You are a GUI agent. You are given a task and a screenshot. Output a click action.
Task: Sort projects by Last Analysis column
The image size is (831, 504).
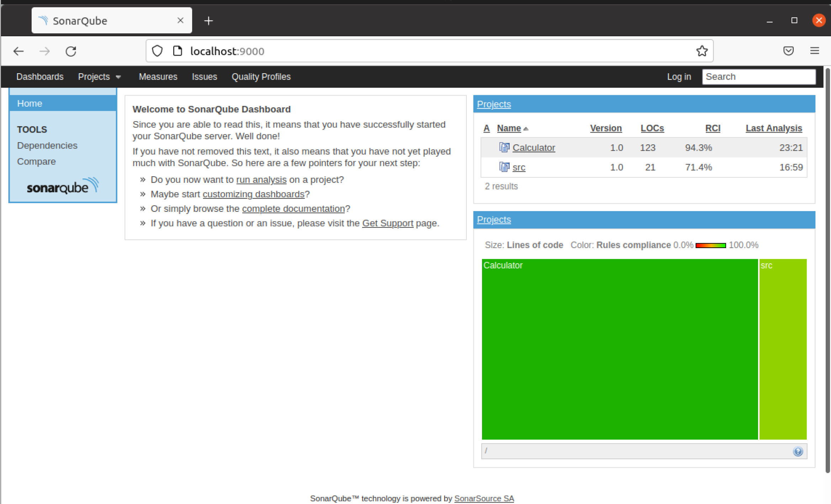click(773, 128)
